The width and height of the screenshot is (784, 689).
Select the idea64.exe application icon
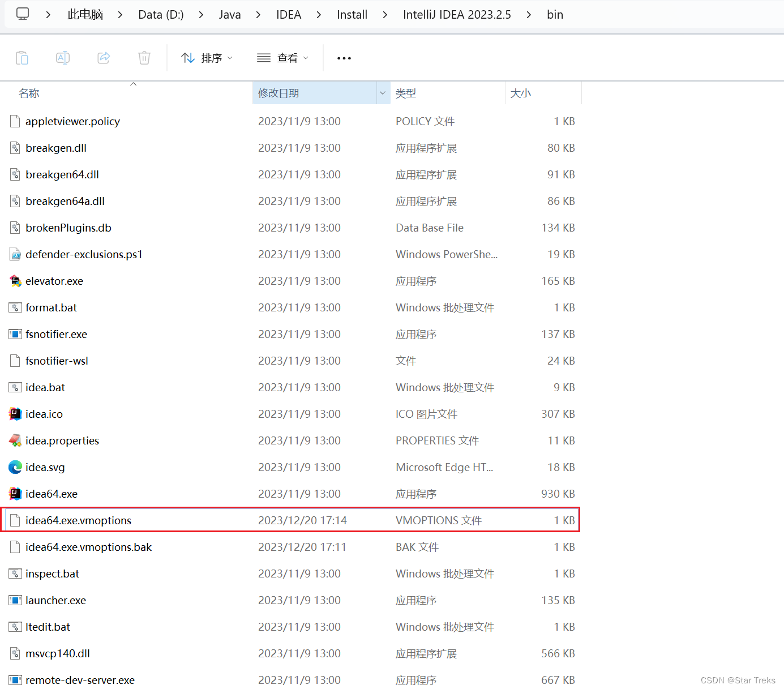pyautogui.click(x=15, y=494)
